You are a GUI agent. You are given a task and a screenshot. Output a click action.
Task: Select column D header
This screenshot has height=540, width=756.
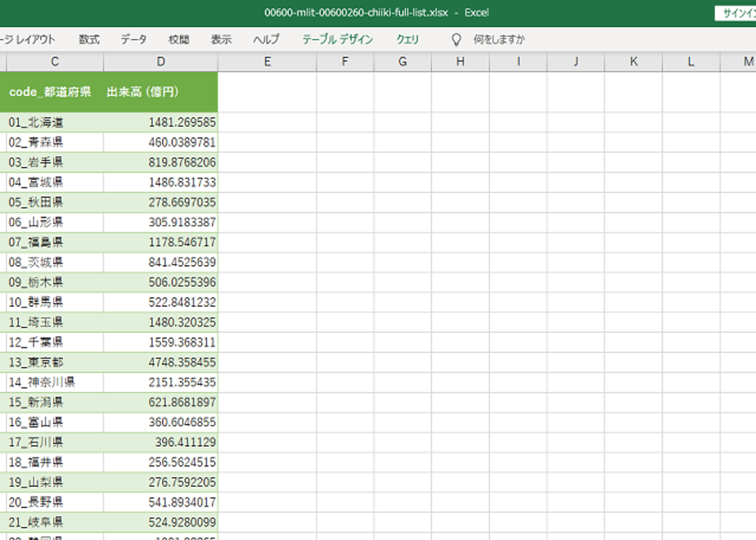(160, 61)
